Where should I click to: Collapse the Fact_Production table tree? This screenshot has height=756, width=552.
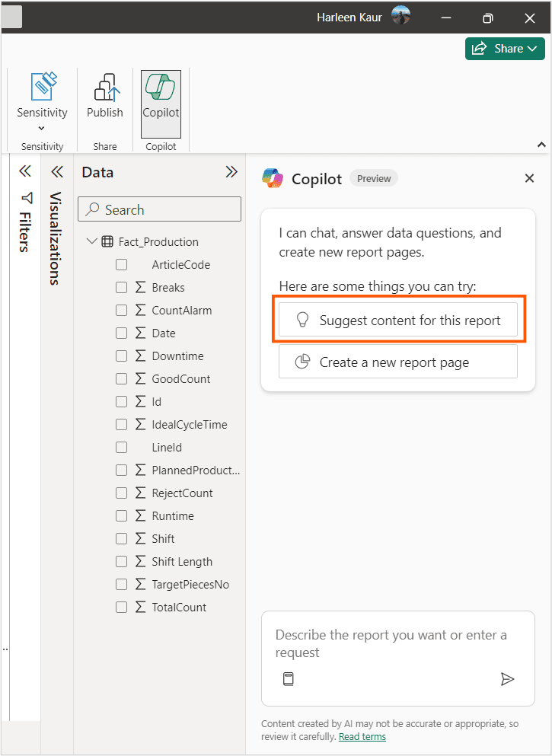pyautogui.click(x=92, y=242)
